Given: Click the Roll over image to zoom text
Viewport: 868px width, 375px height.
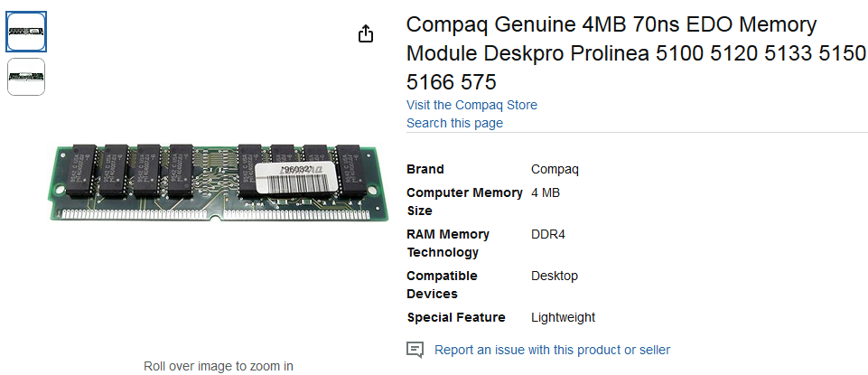Looking at the screenshot, I should (x=219, y=366).
